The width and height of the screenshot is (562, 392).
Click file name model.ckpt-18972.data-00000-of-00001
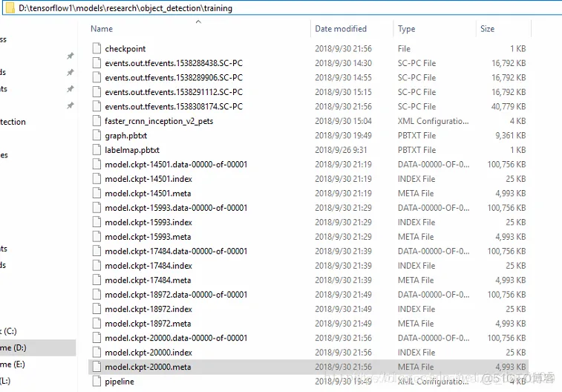176,295
